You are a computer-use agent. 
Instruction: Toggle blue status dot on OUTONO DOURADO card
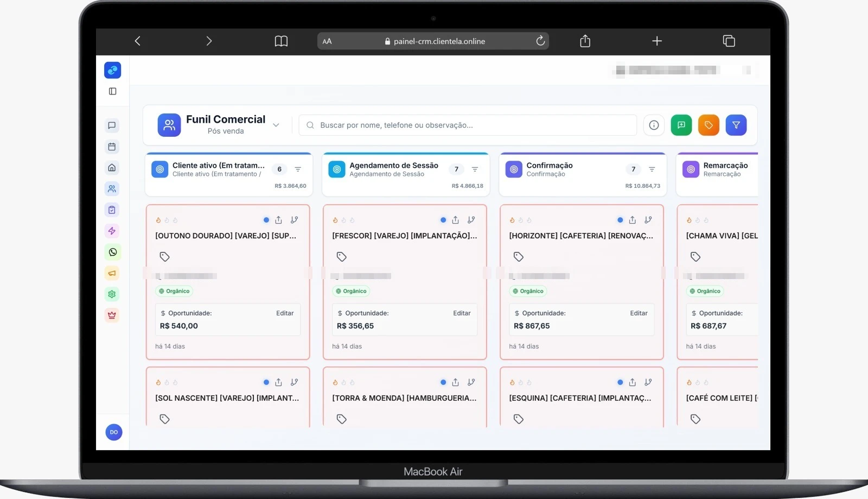pos(266,220)
